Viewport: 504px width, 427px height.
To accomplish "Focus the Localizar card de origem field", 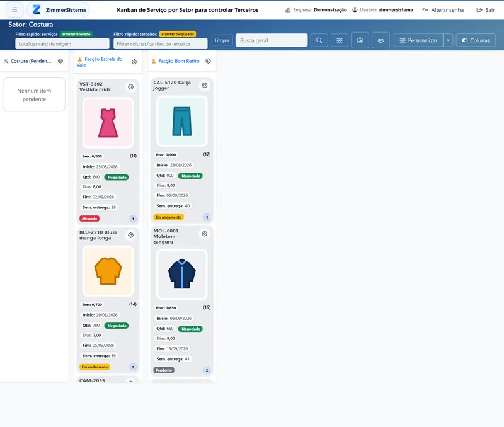I will (62, 43).
